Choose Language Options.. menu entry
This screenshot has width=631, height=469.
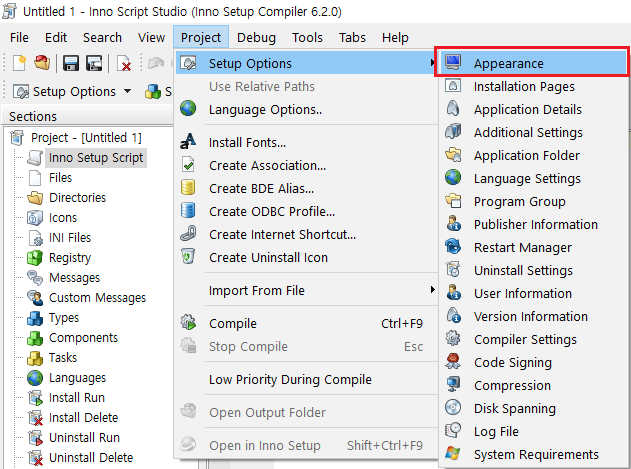pos(307,110)
